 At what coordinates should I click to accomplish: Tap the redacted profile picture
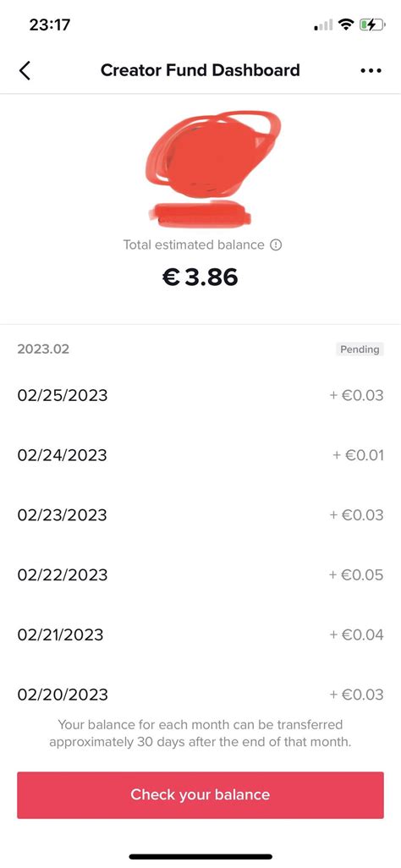213,154
